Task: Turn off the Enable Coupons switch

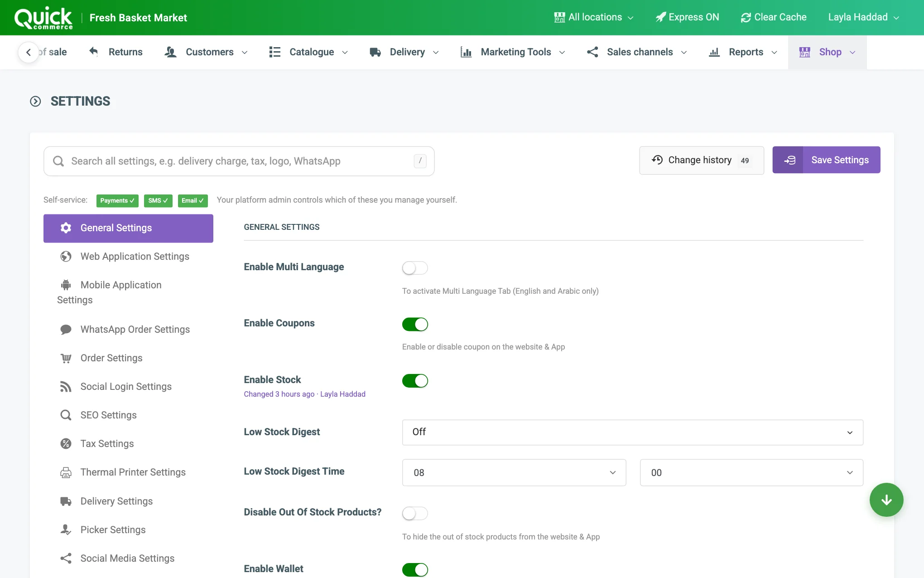Action: click(x=415, y=324)
